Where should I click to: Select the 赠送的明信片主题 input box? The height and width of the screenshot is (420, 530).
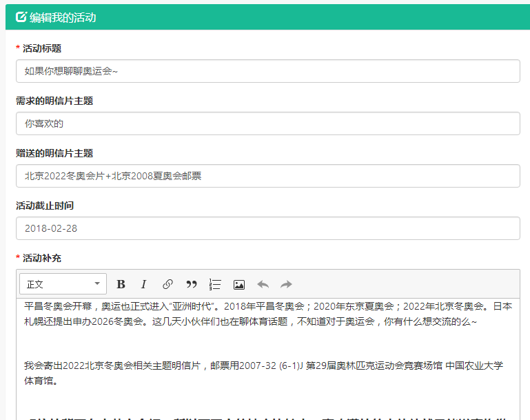267,176
